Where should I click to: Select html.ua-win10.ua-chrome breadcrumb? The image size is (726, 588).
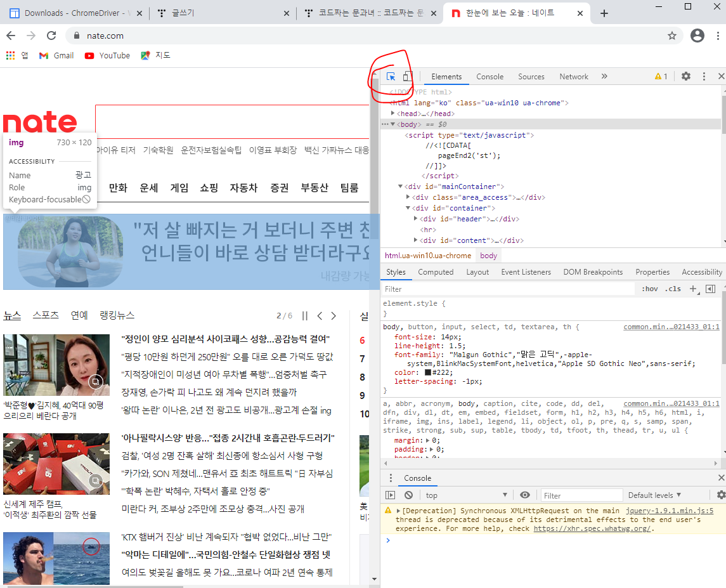point(428,256)
